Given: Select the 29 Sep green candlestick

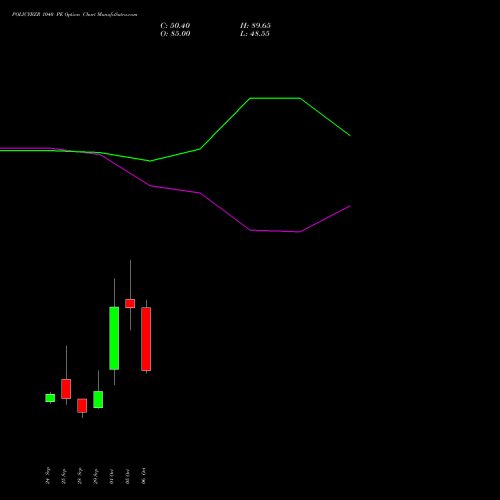Looking at the screenshot, I should tap(98, 399).
